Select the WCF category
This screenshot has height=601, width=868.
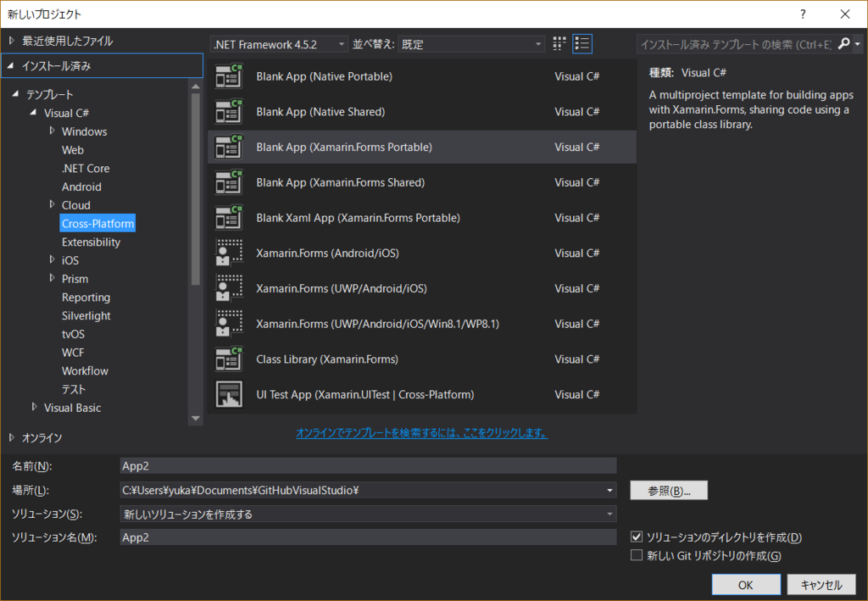[x=73, y=353]
